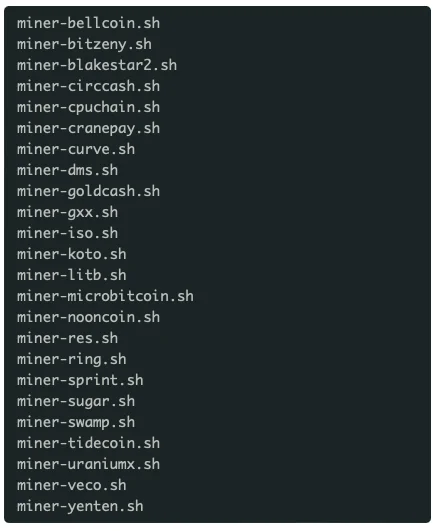Click on the miner-iso.sh line
The width and height of the screenshot is (440, 531).
point(67,233)
